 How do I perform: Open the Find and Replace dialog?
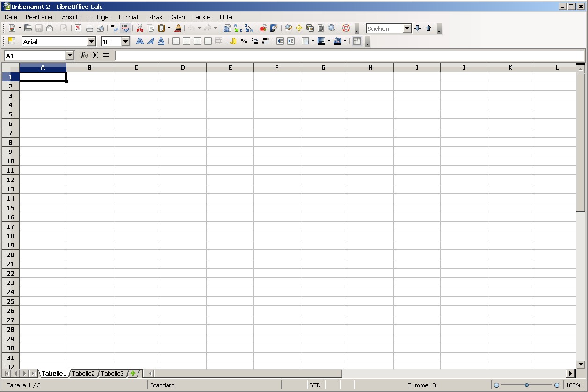(332, 28)
